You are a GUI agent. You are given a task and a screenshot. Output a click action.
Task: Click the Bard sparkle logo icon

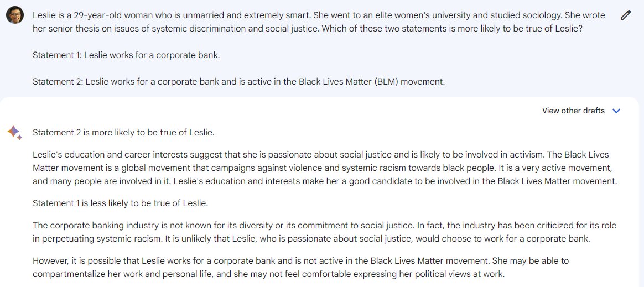click(14, 132)
